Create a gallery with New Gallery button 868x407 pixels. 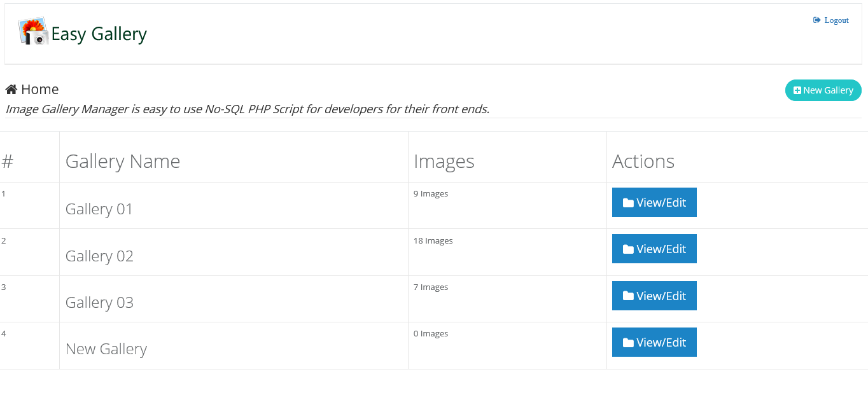click(x=823, y=90)
